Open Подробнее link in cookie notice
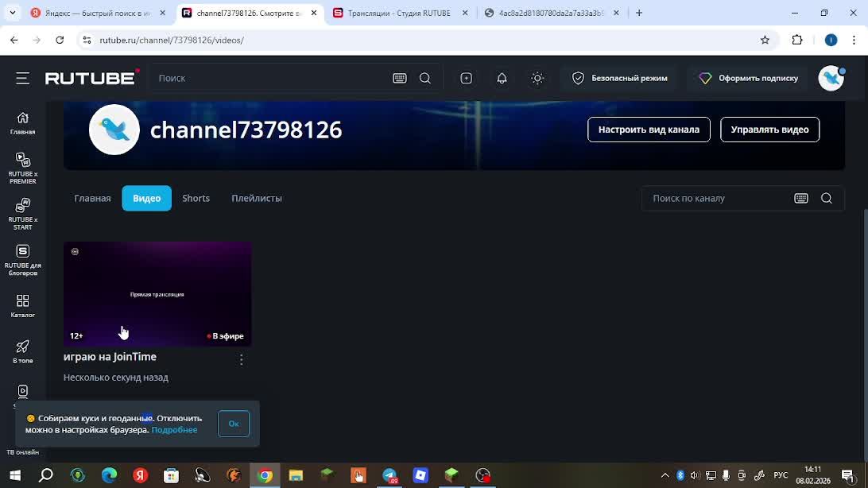 pos(174,430)
